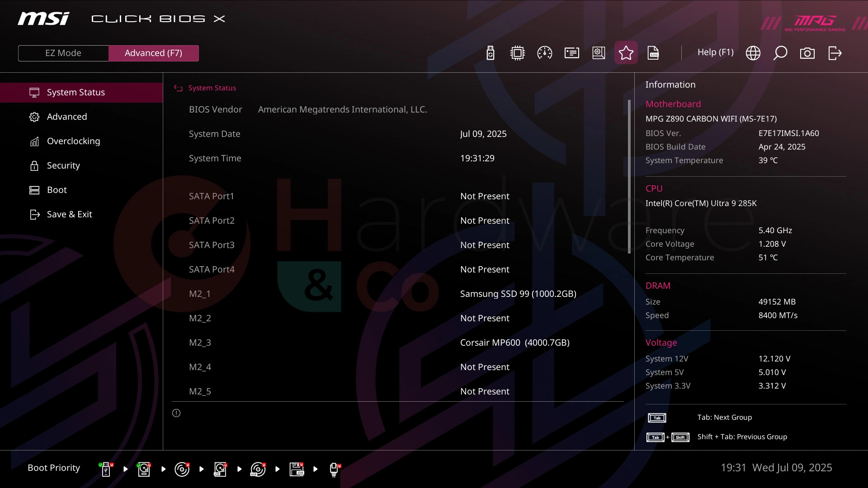Click the date and time in bottom-right status bar

coord(776,468)
